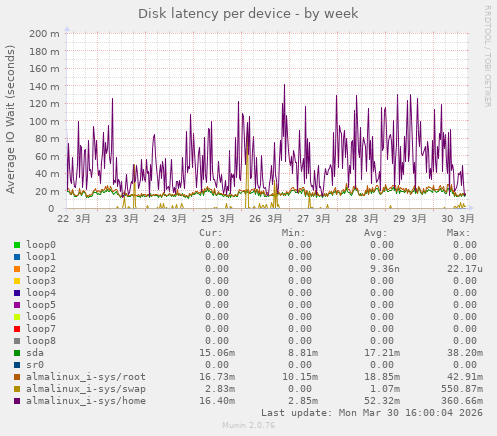
Task: Select the loop5 legend label
Action: pos(41,305)
